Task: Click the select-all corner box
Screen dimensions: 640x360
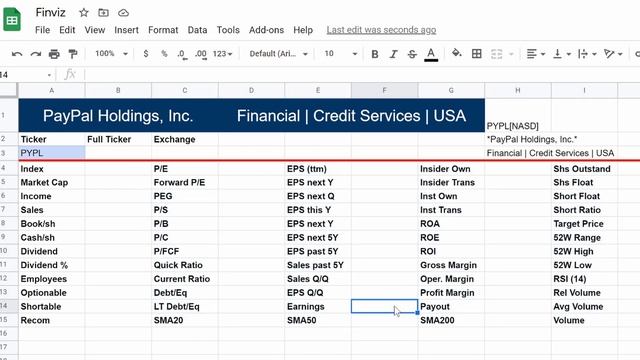Action: [9, 90]
